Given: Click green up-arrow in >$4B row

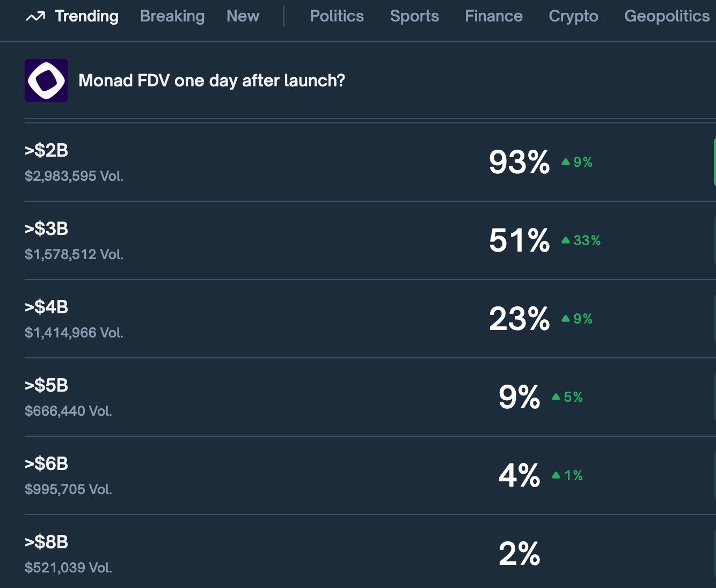Looking at the screenshot, I should pos(565,319).
